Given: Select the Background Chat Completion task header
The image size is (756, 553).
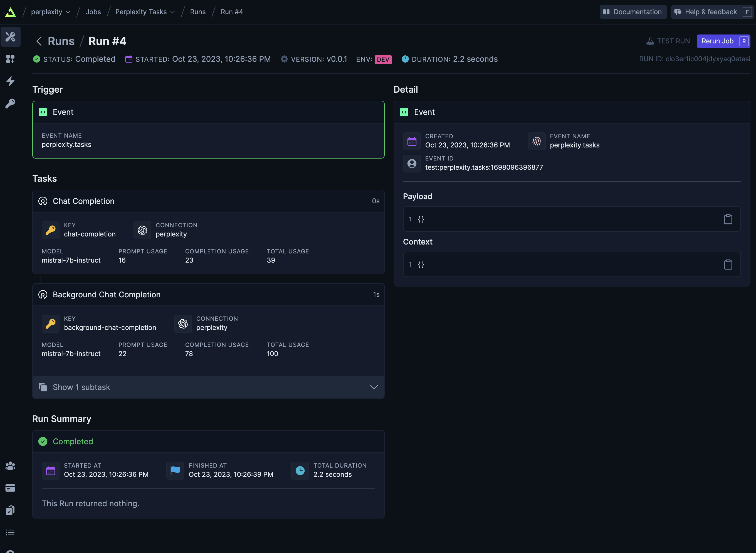Looking at the screenshot, I should tap(208, 295).
